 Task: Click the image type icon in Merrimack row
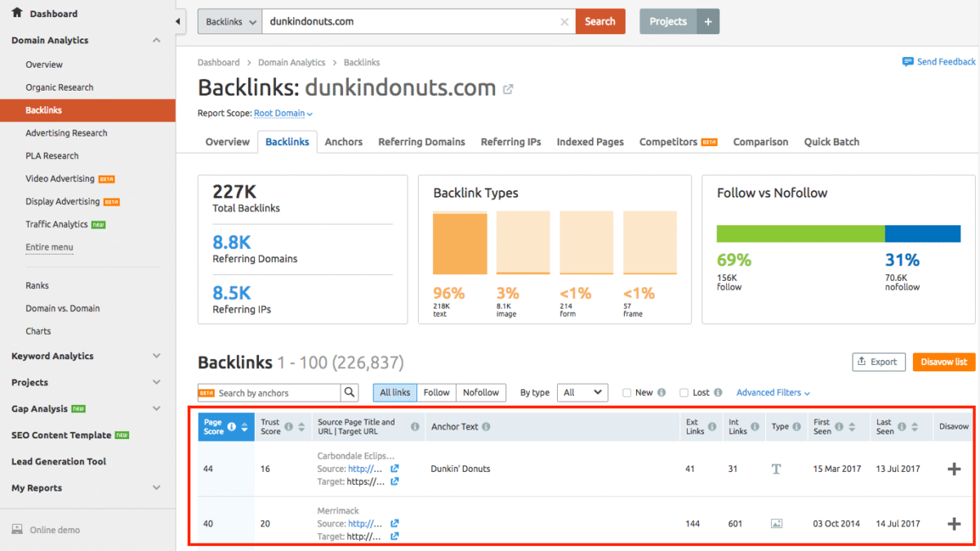pos(776,523)
